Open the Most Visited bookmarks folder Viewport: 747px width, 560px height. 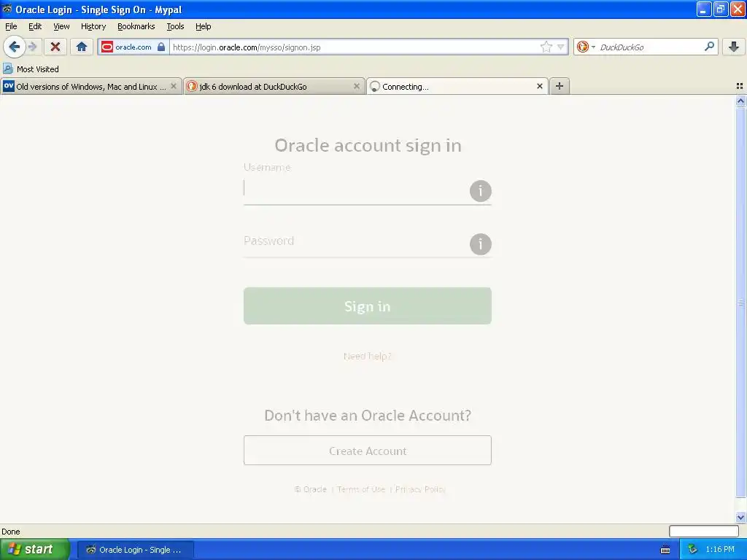click(x=31, y=69)
